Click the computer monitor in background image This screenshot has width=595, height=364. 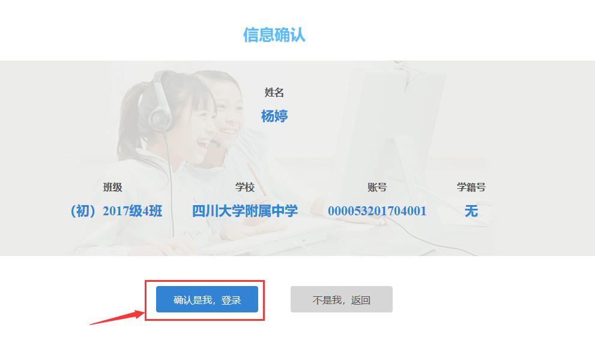pyautogui.click(x=394, y=152)
